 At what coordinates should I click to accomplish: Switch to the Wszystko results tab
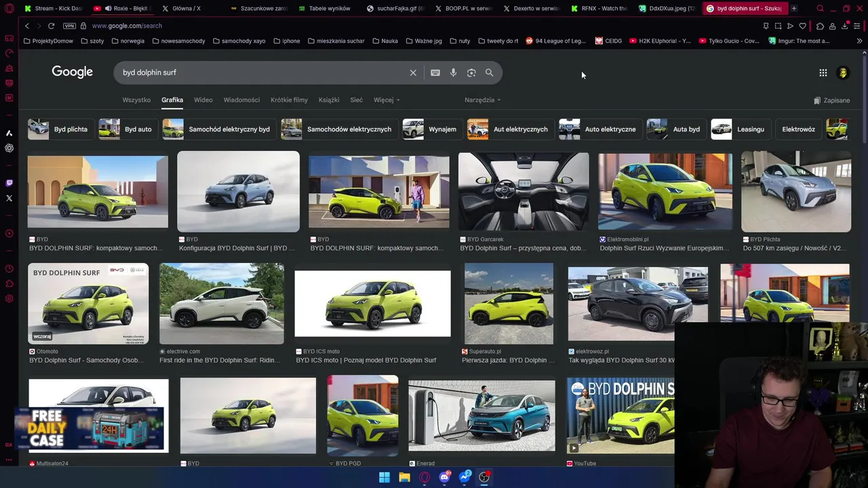pos(136,100)
